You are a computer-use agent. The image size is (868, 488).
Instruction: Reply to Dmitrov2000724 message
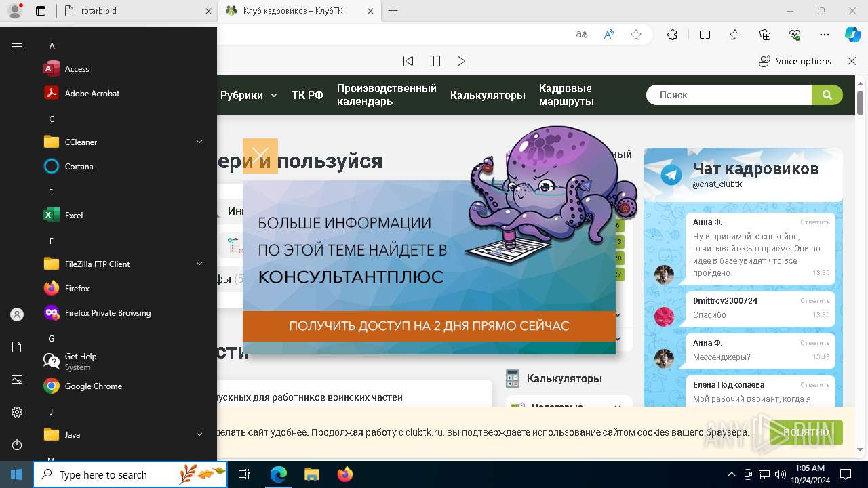point(814,300)
